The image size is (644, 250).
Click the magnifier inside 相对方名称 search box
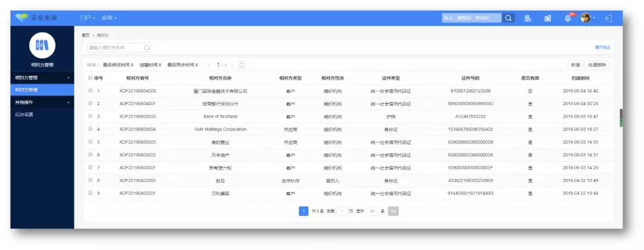click(147, 48)
